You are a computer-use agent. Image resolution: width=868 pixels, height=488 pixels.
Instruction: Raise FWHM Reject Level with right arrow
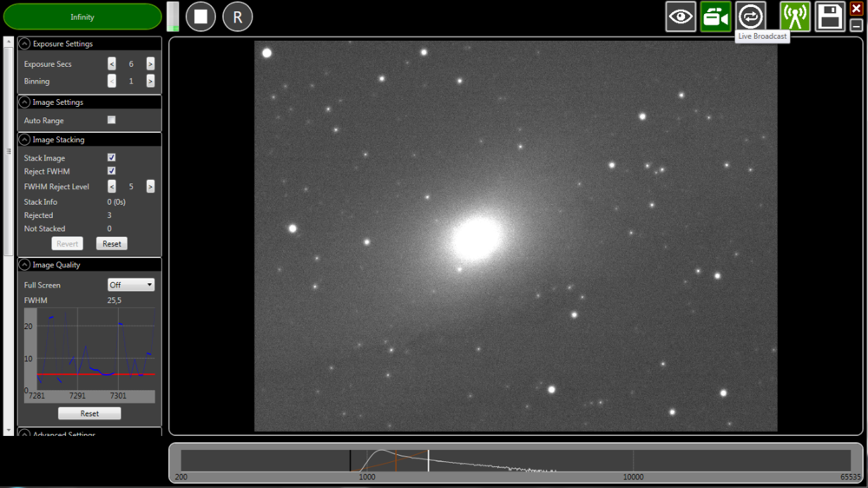[x=150, y=187]
